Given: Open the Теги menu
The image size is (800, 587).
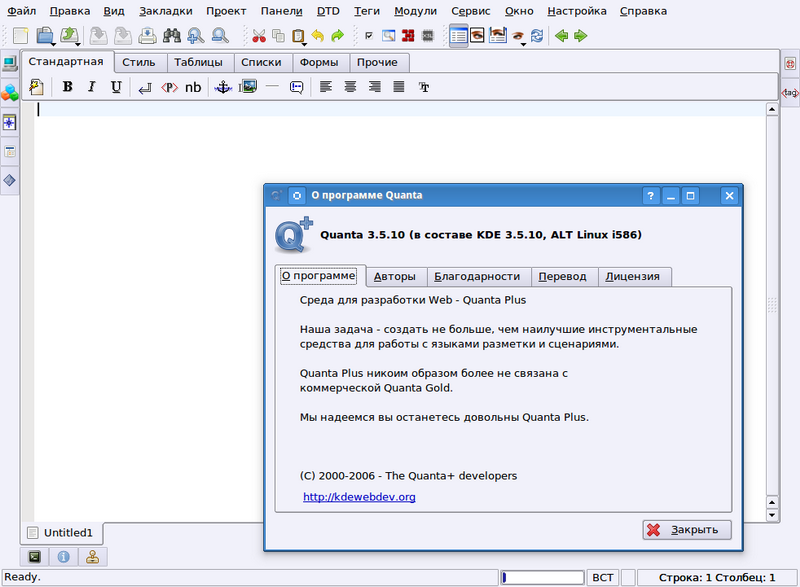Looking at the screenshot, I should [367, 11].
